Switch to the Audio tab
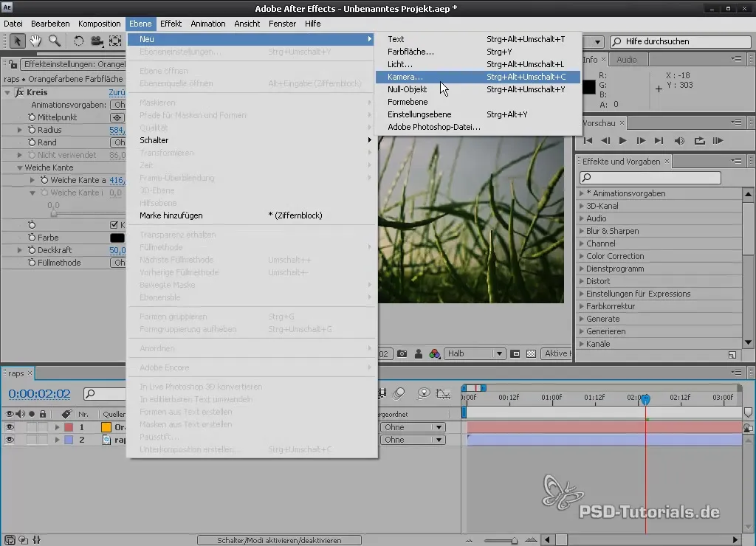 [626, 59]
